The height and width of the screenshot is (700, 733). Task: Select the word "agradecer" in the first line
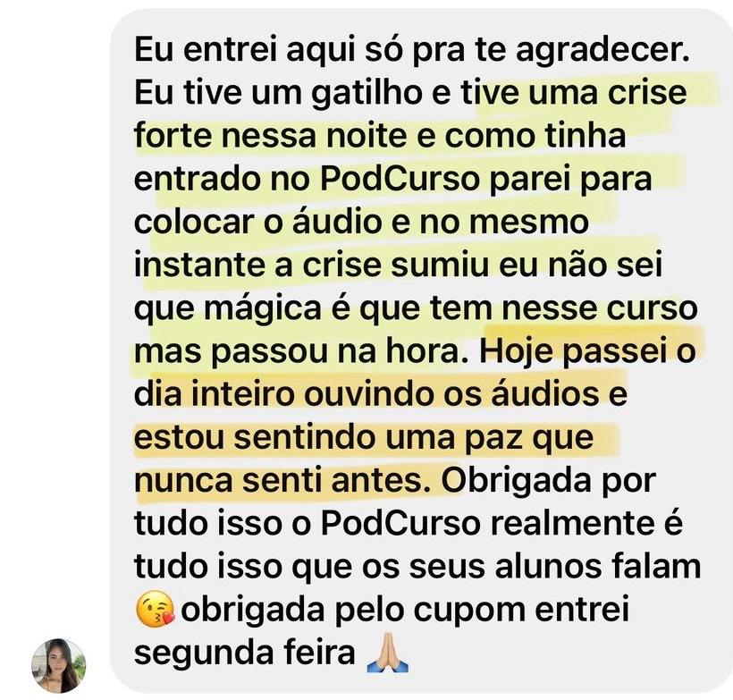tap(602, 50)
